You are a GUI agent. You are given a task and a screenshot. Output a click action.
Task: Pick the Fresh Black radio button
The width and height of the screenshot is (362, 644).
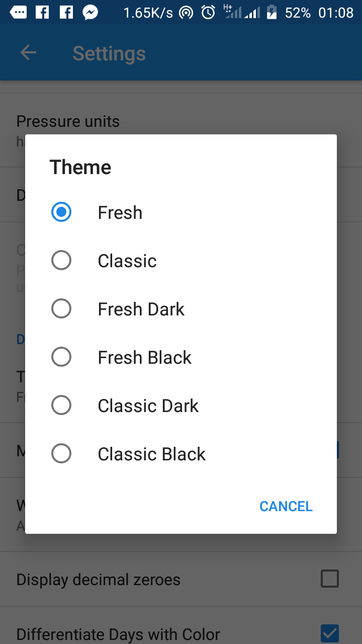click(61, 357)
